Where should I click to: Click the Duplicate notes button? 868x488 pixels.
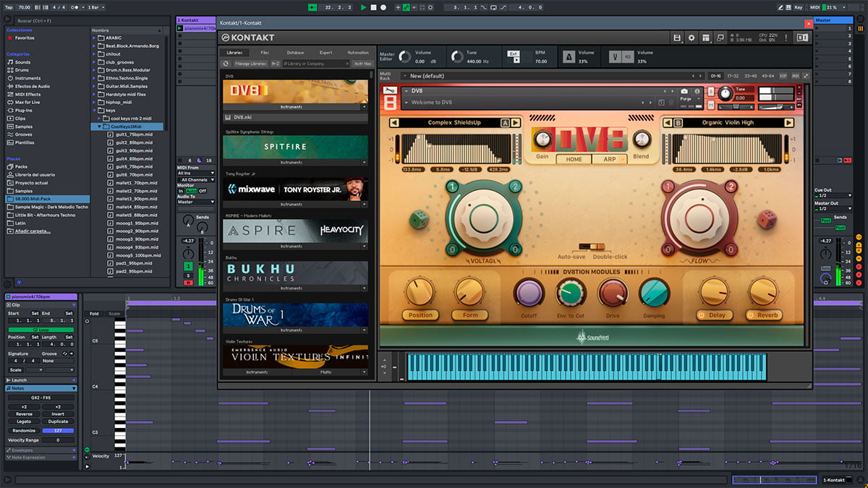point(58,421)
